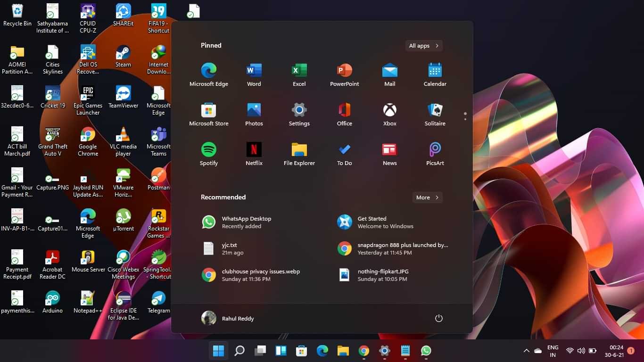Image resolution: width=644 pixels, height=362 pixels.
Task: Open Search from the taskbar
Action: tap(239, 351)
